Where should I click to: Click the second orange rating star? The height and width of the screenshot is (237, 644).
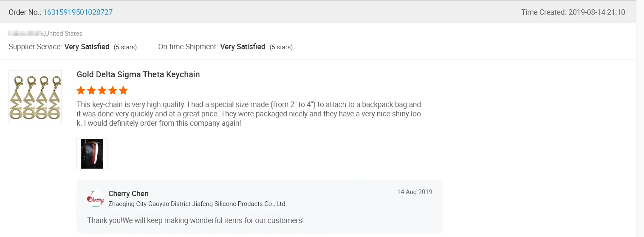91,90
